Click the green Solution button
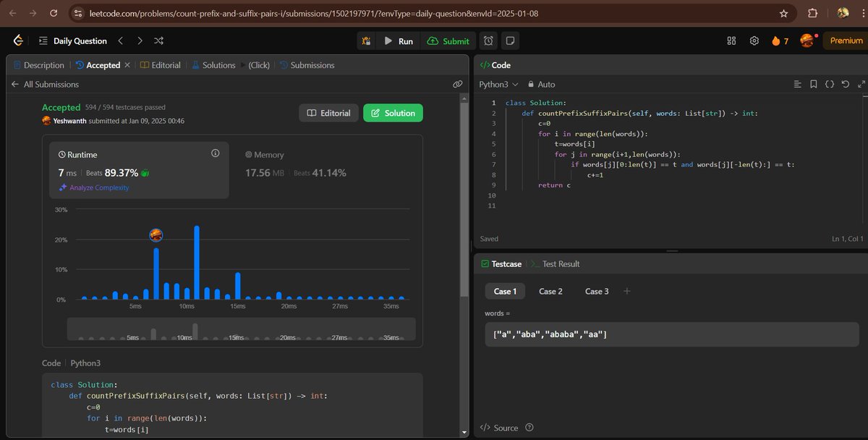The image size is (868, 440). coord(393,113)
